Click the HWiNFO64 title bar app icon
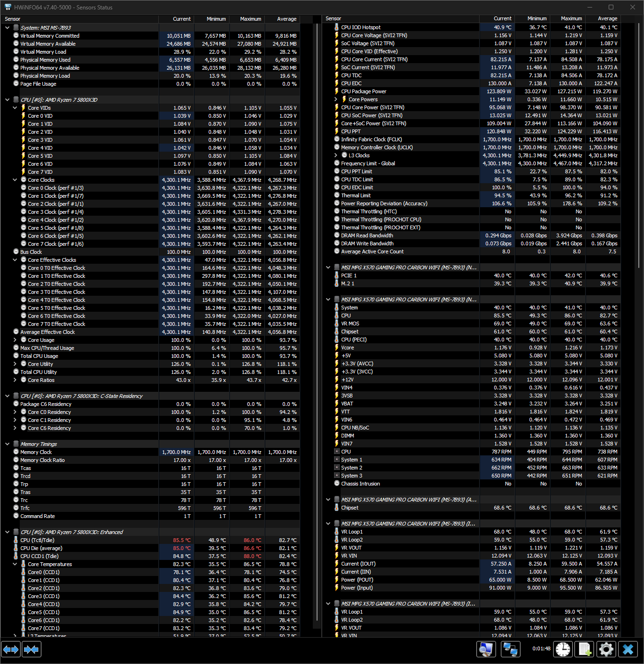644x664 pixels. (x=8, y=7)
